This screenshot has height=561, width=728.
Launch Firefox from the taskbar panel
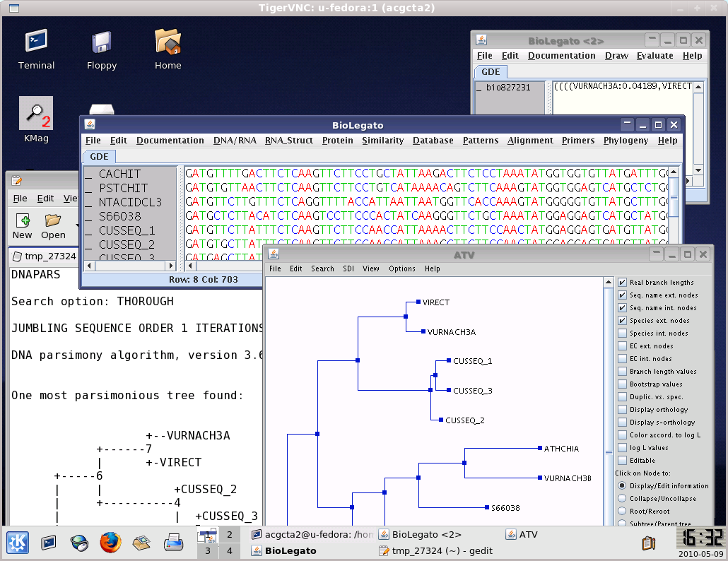pyautogui.click(x=110, y=543)
